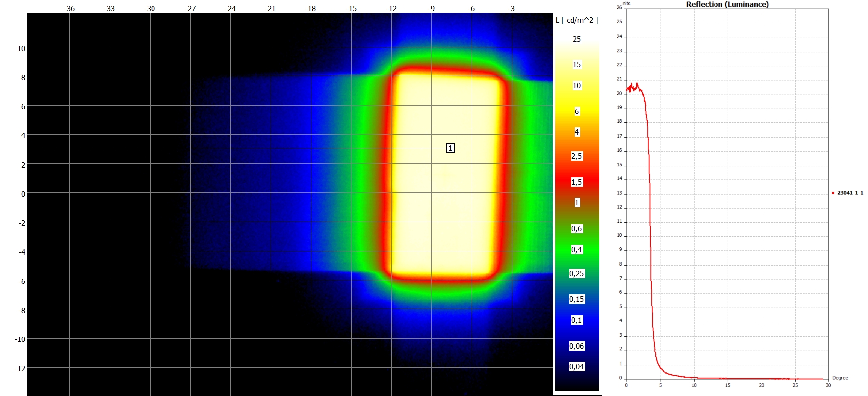Click the -36 tick on the top axis
This screenshot has height=396, width=868.
point(70,9)
